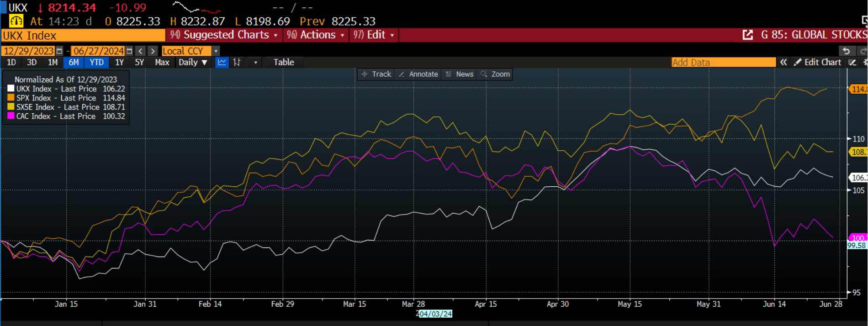Select the bar/candle chart type icon
Viewport: 868px width, 326px height.
tap(237, 63)
